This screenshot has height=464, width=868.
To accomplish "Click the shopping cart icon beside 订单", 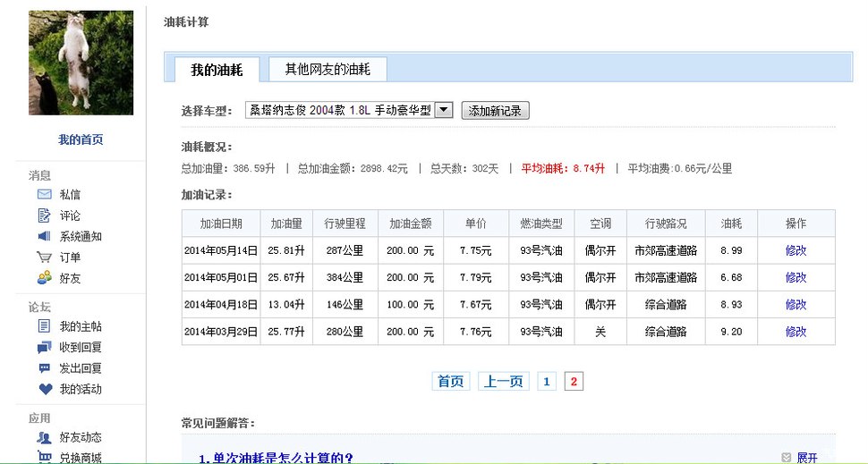I will pos(44,257).
